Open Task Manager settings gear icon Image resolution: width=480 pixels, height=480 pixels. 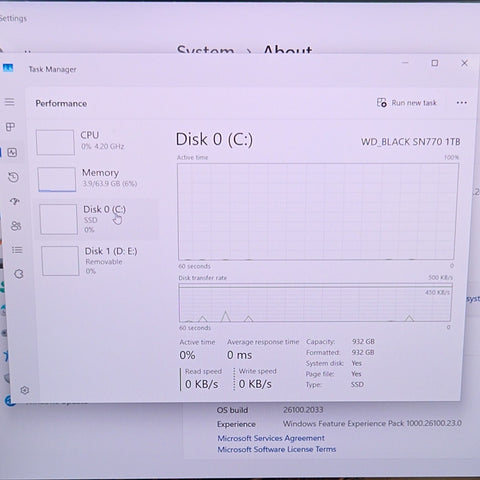[x=25, y=390]
